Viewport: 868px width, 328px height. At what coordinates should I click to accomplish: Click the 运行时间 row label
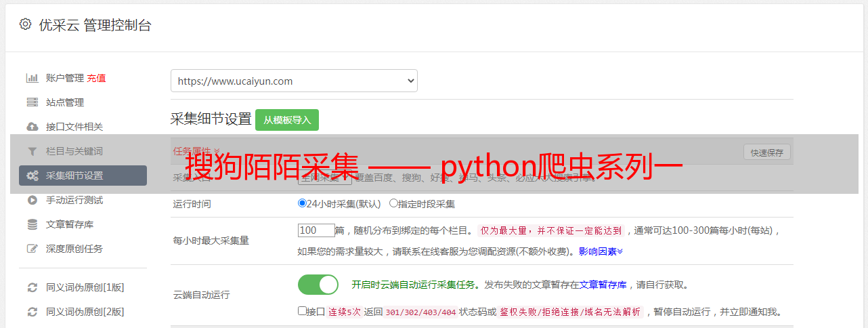[x=192, y=203]
